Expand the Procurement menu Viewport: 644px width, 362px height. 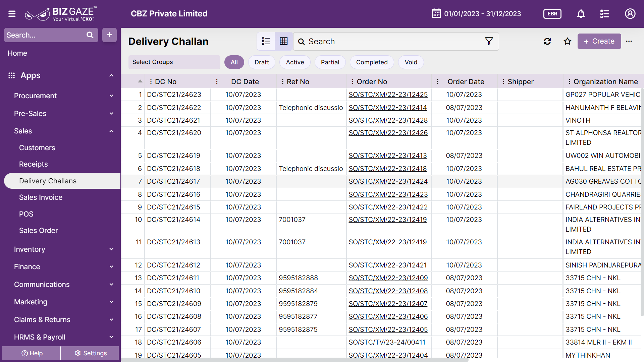pos(111,96)
